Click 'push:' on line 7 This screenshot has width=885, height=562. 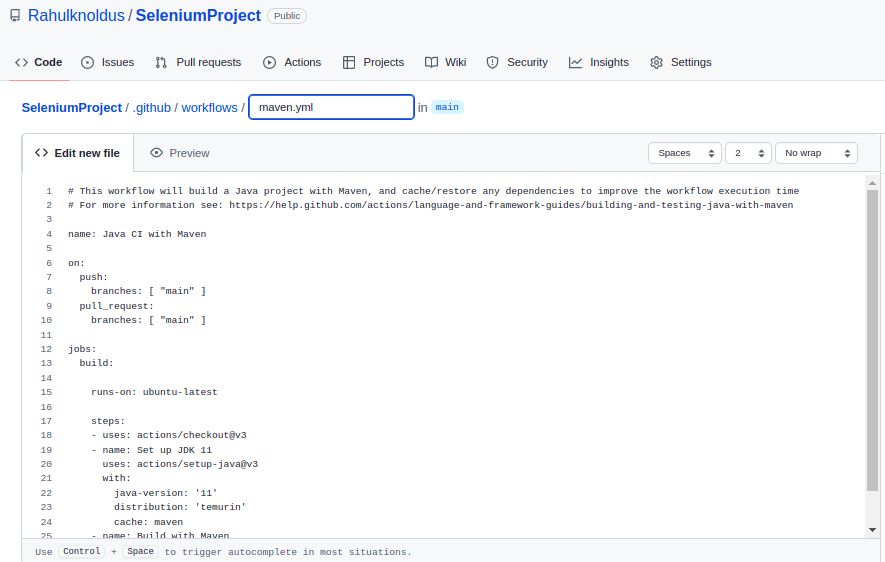point(94,277)
